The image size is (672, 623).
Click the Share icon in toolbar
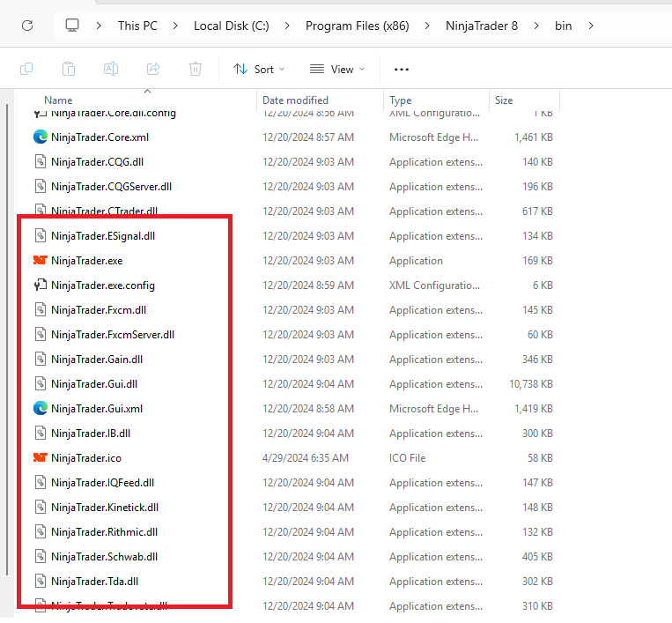coord(153,69)
